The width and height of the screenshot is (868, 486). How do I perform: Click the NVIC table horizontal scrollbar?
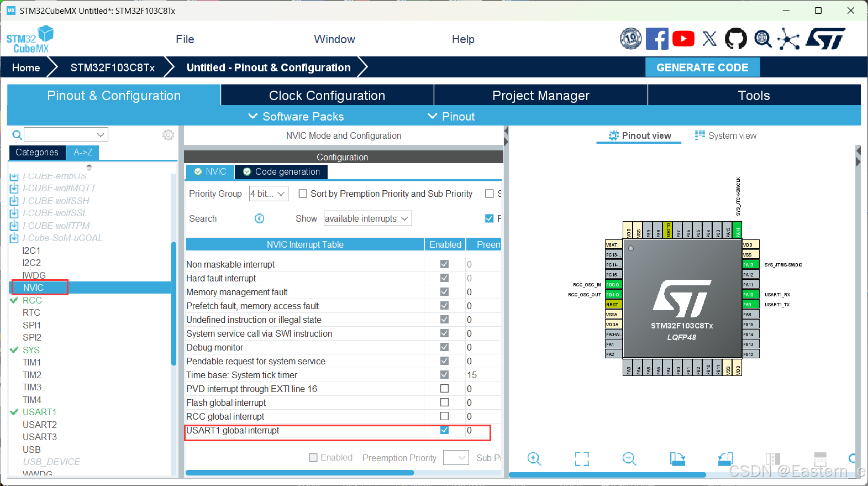pos(299,473)
